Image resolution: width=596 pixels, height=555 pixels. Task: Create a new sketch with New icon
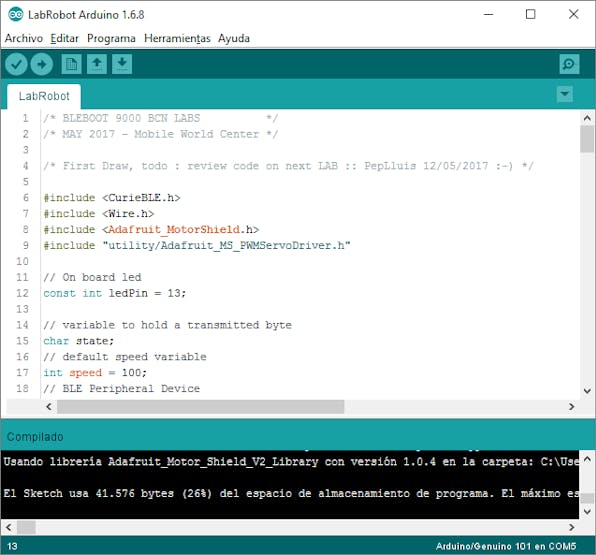tap(71, 64)
